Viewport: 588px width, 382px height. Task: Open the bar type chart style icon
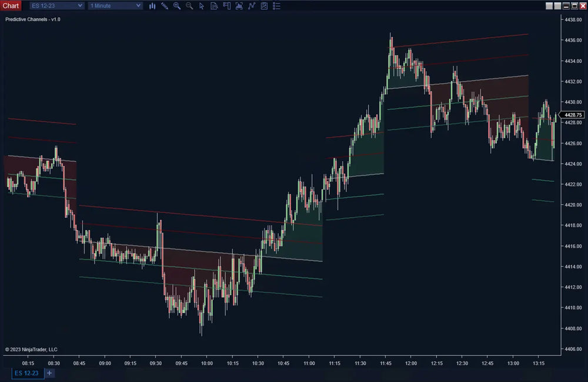(x=152, y=6)
